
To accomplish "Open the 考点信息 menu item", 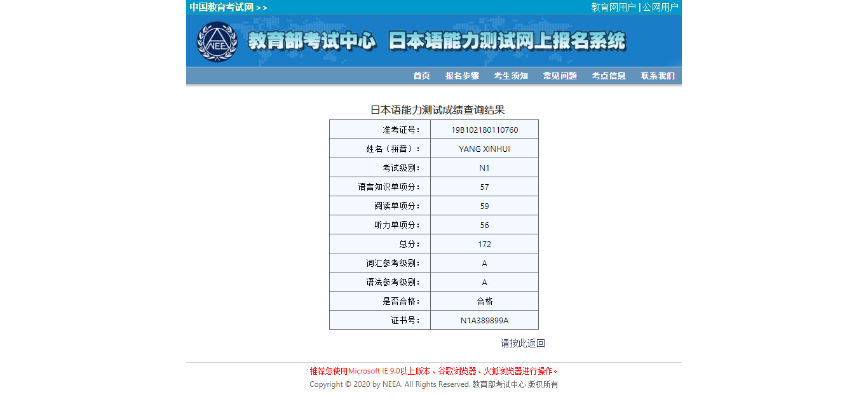I will (x=609, y=76).
